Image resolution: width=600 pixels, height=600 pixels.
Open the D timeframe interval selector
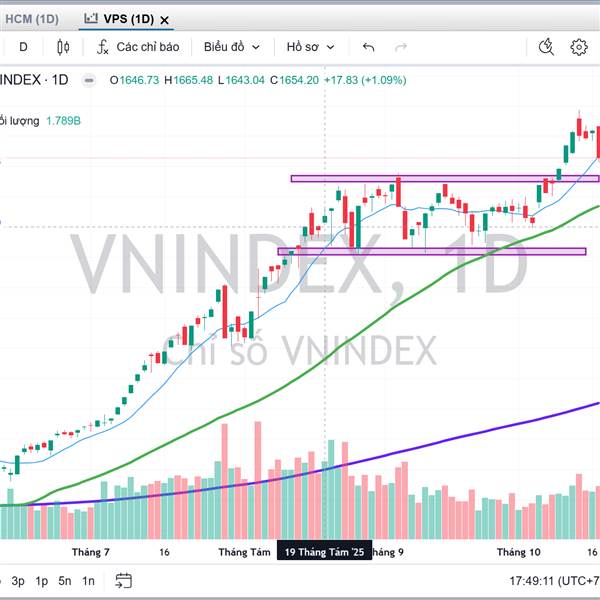pos(24,47)
